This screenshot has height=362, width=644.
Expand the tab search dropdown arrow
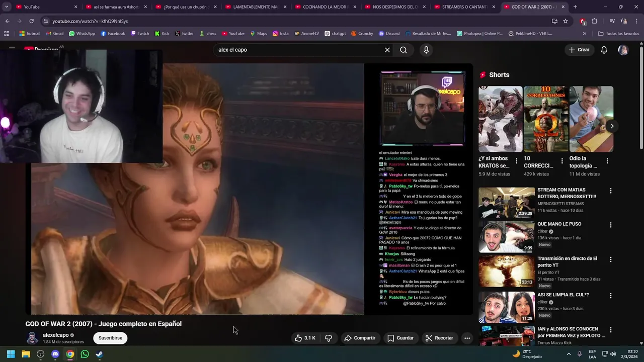[x=7, y=7]
